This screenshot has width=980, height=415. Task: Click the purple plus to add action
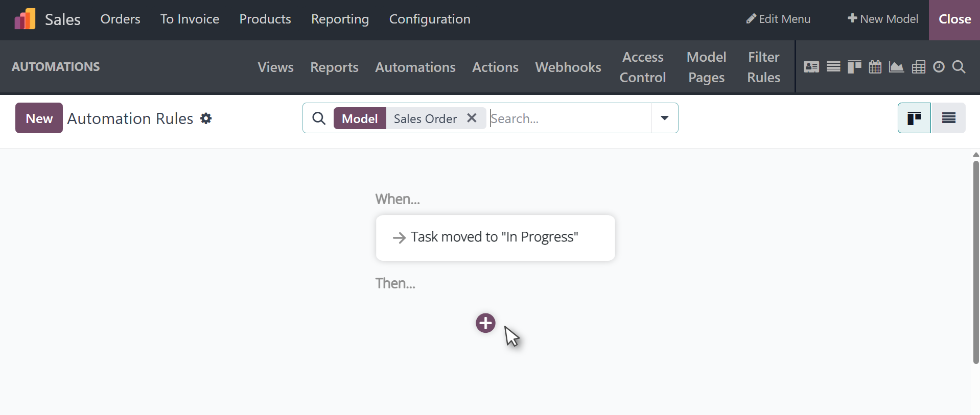[485, 323]
